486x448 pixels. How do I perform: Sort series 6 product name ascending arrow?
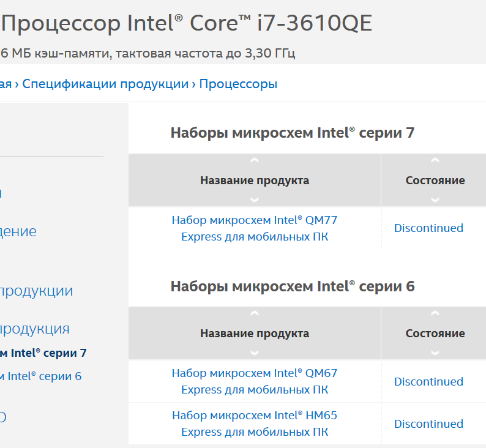click(x=255, y=314)
